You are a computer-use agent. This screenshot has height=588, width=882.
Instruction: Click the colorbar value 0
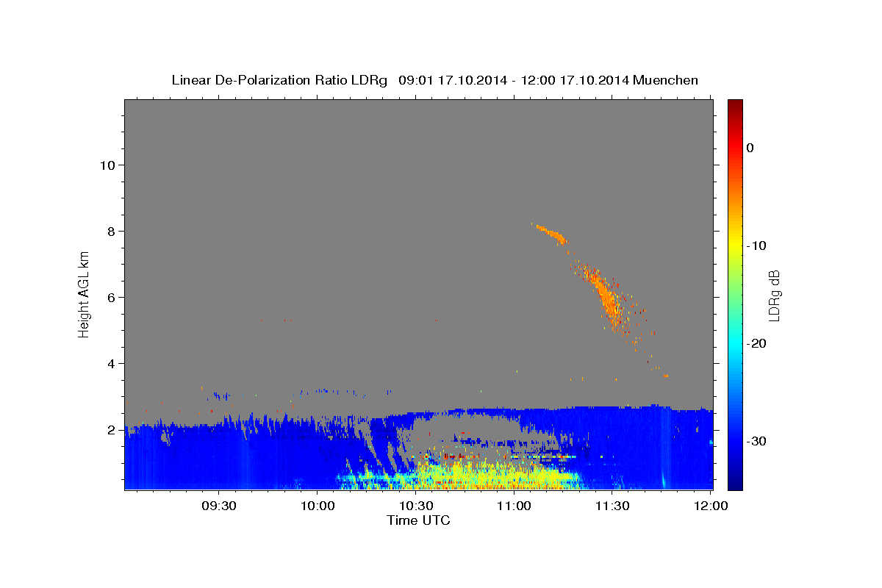[x=750, y=148]
